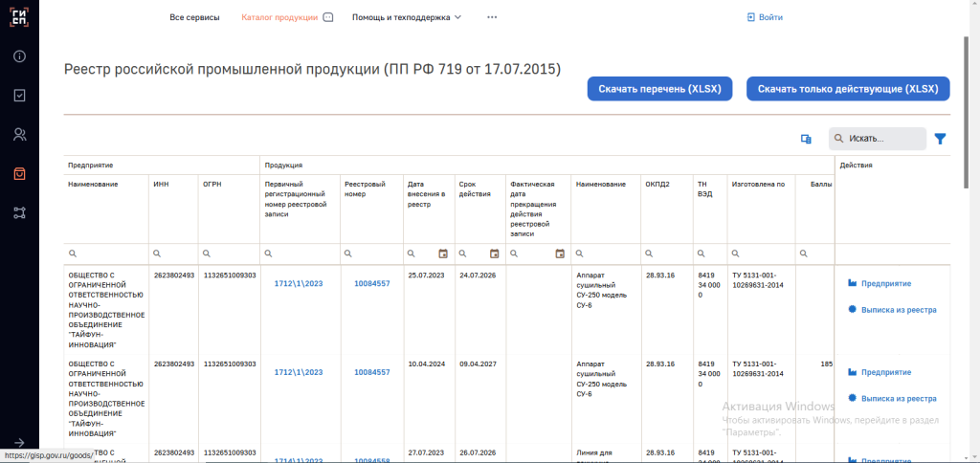The height and width of the screenshot is (463, 980).
Task: Open the nodes diagram icon in sidebar
Action: click(19, 213)
